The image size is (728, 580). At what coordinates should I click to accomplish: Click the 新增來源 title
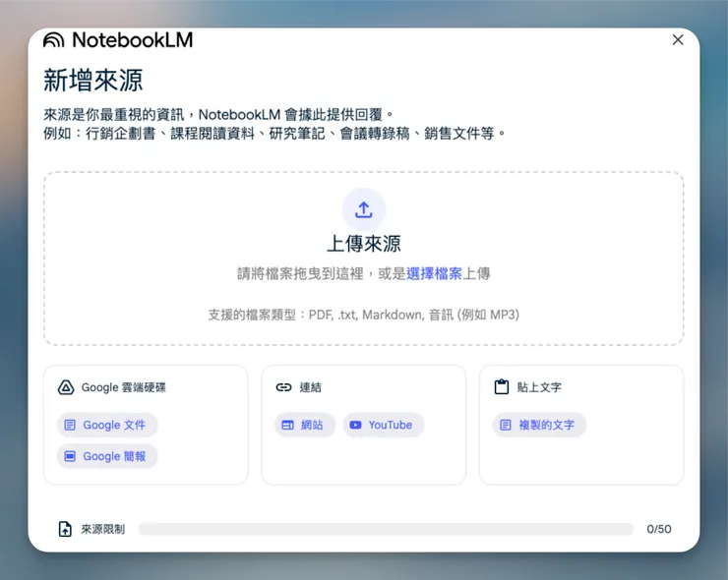click(92, 81)
